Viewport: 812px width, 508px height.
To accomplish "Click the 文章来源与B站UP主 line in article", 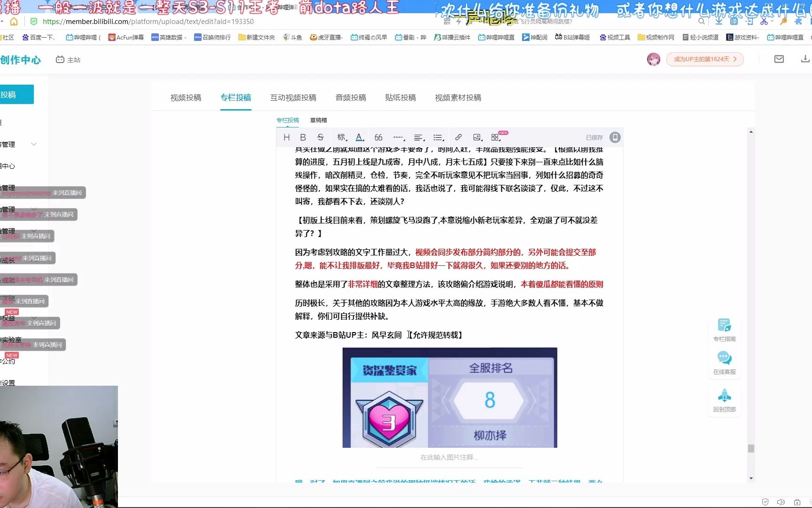I will pos(378,335).
